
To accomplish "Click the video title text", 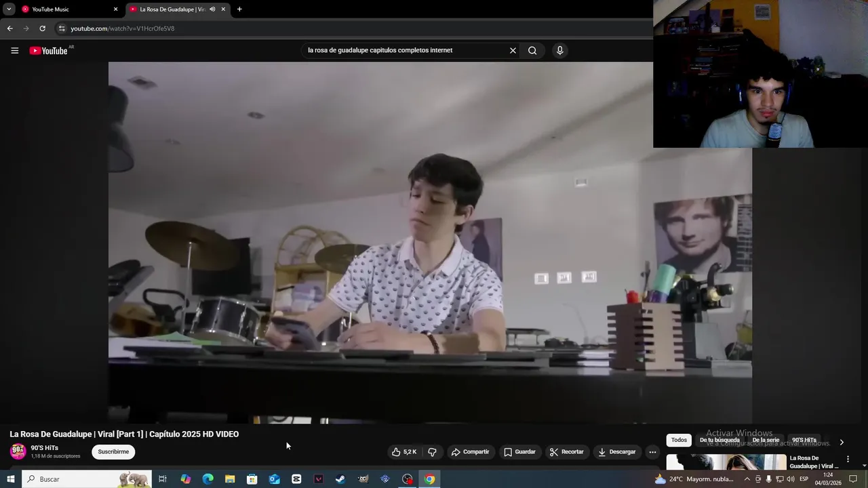I will coord(124,434).
